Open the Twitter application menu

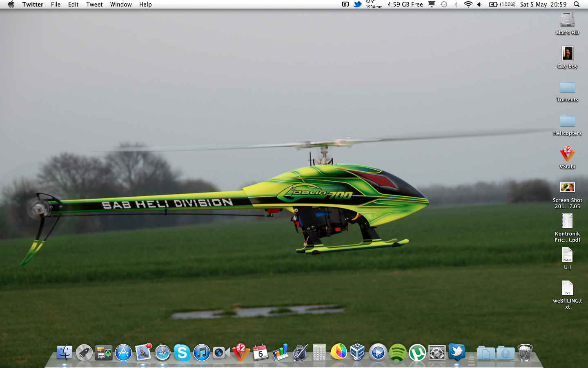point(33,4)
